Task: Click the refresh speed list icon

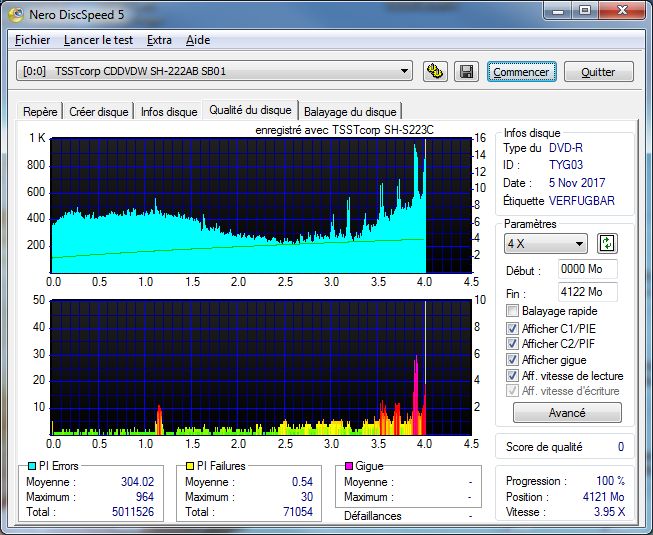Action: click(x=607, y=243)
